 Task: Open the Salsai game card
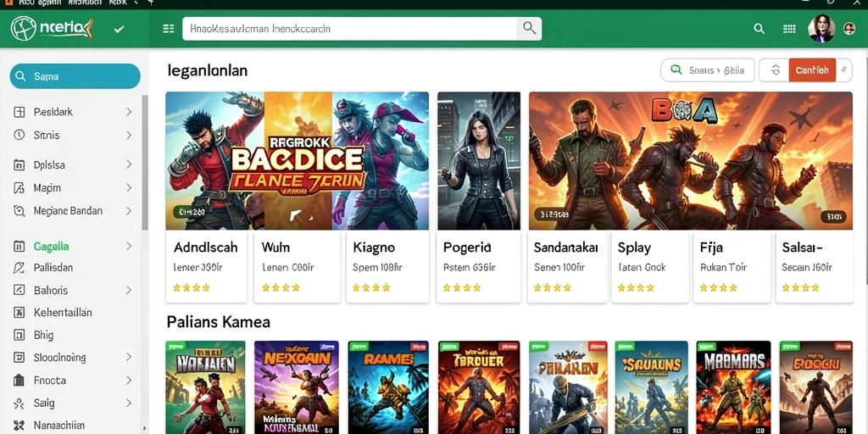pos(815,267)
